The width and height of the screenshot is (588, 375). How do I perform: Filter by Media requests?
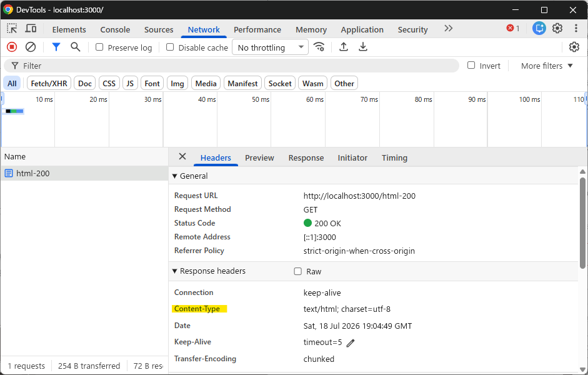206,83
